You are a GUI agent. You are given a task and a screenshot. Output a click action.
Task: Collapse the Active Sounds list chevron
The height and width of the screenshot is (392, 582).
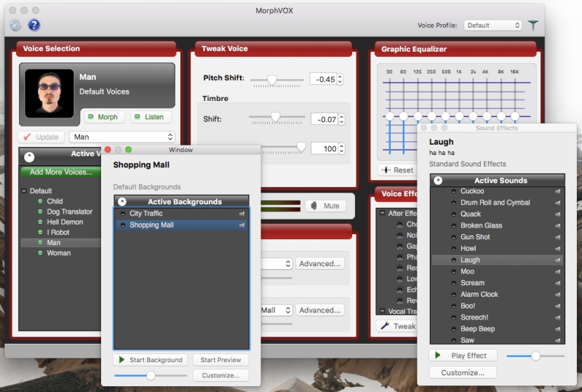[438, 180]
